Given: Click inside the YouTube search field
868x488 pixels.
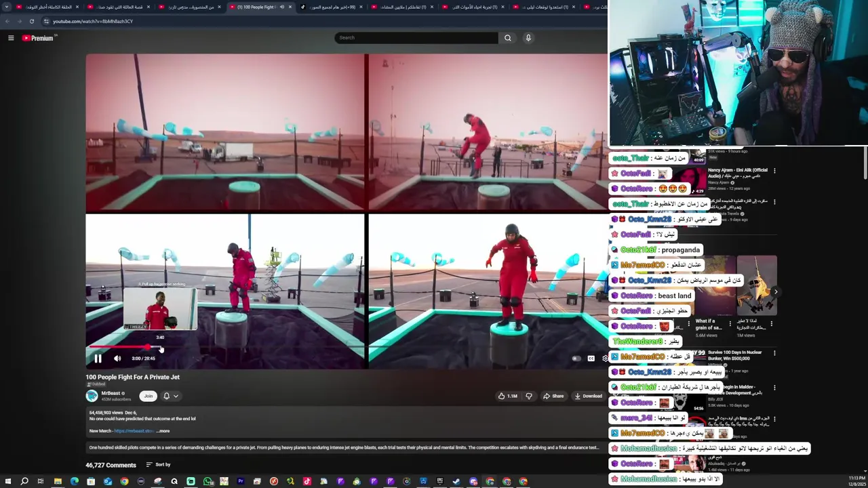Looking at the screenshot, I should tap(416, 38).
